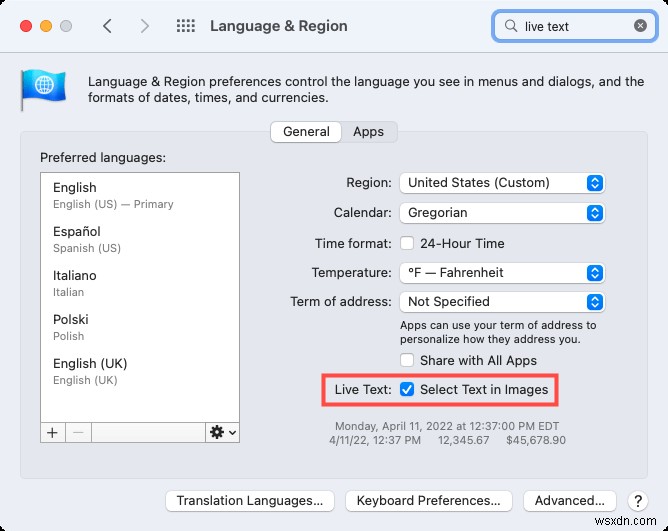Select Italiano language row
Viewport: 668px width, 531px height.
click(x=140, y=283)
